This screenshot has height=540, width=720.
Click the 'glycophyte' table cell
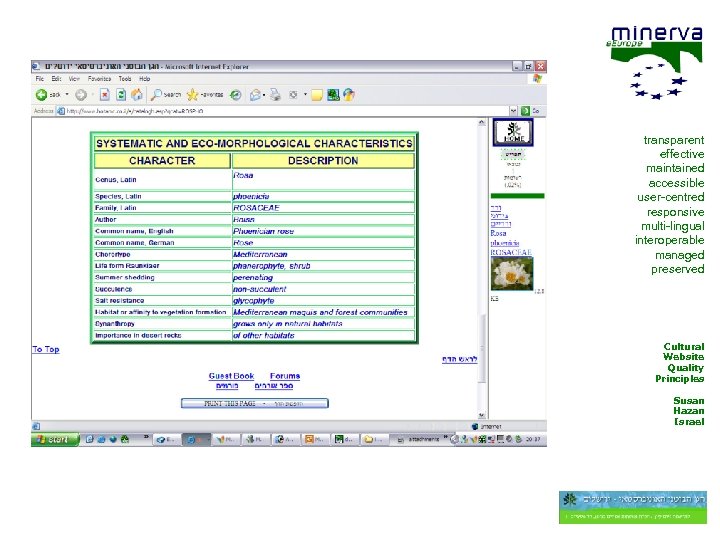click(x=323, y=301)
